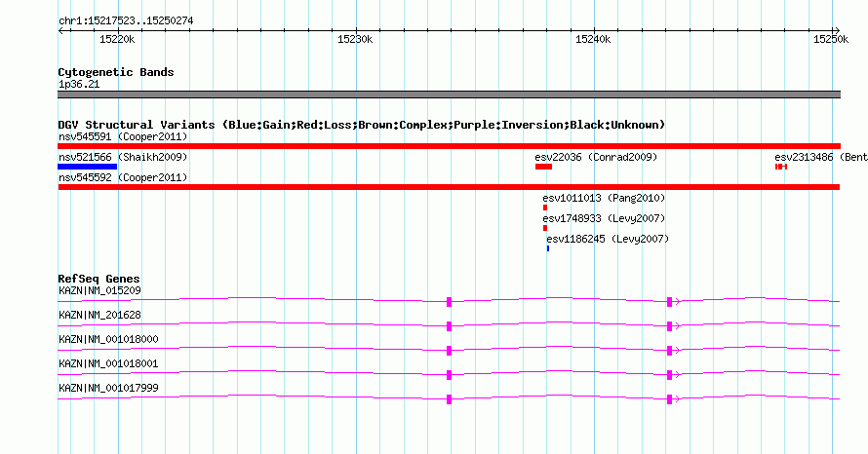868x454 pixels.
Task: Click first exon of KAZN|NM_015209
Action: point(449,302)
